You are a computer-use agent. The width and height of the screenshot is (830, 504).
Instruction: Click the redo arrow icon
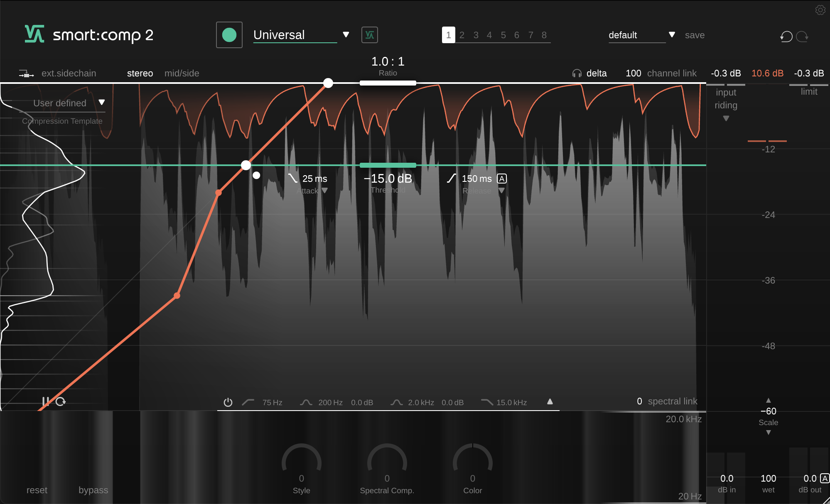coord(802,37)
